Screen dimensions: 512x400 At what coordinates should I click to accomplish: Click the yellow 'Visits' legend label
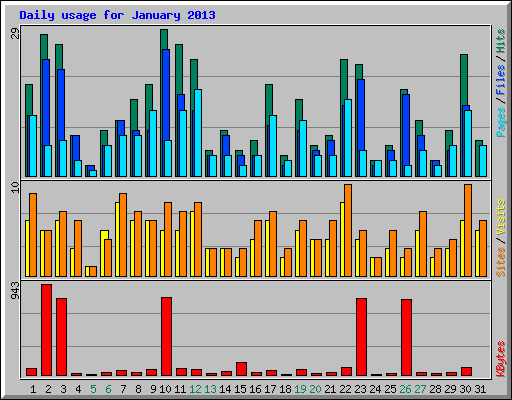point(500,218)
